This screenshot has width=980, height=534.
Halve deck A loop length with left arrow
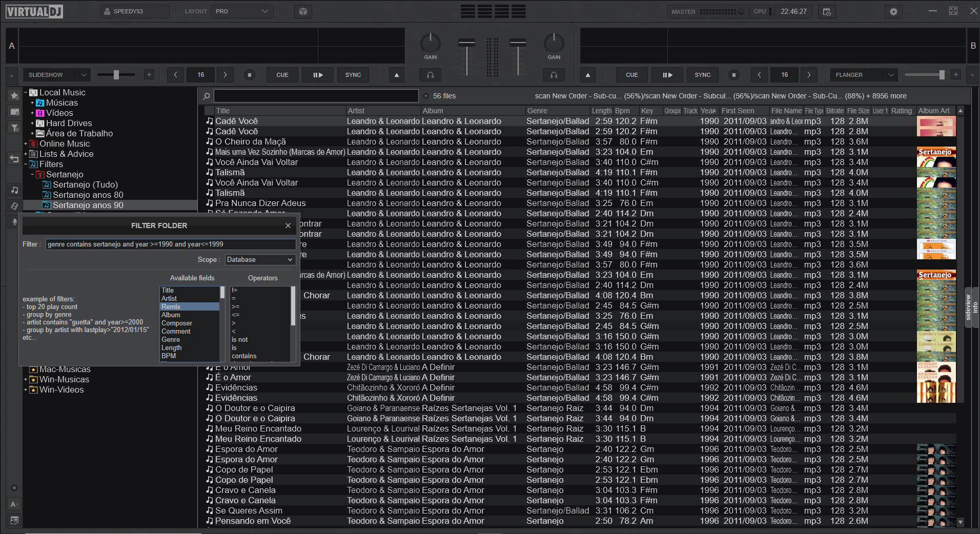tap(175, 75)
